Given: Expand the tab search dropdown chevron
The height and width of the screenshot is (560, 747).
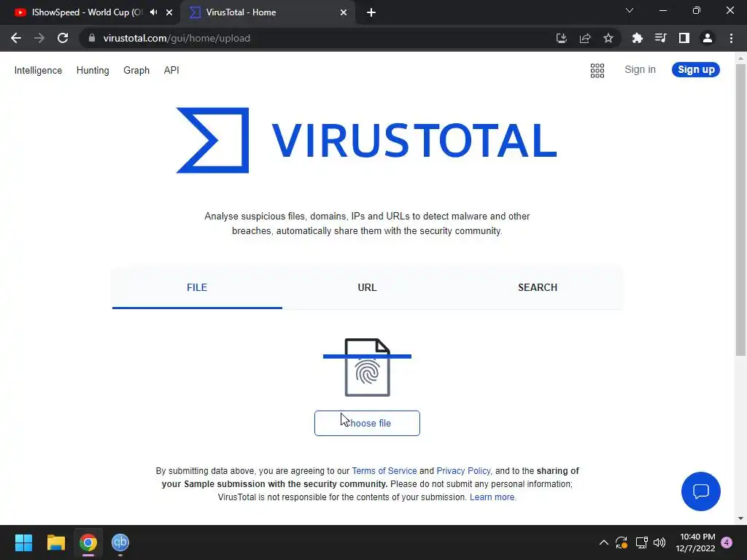Looking at the screenshot, I should (630, 10).
